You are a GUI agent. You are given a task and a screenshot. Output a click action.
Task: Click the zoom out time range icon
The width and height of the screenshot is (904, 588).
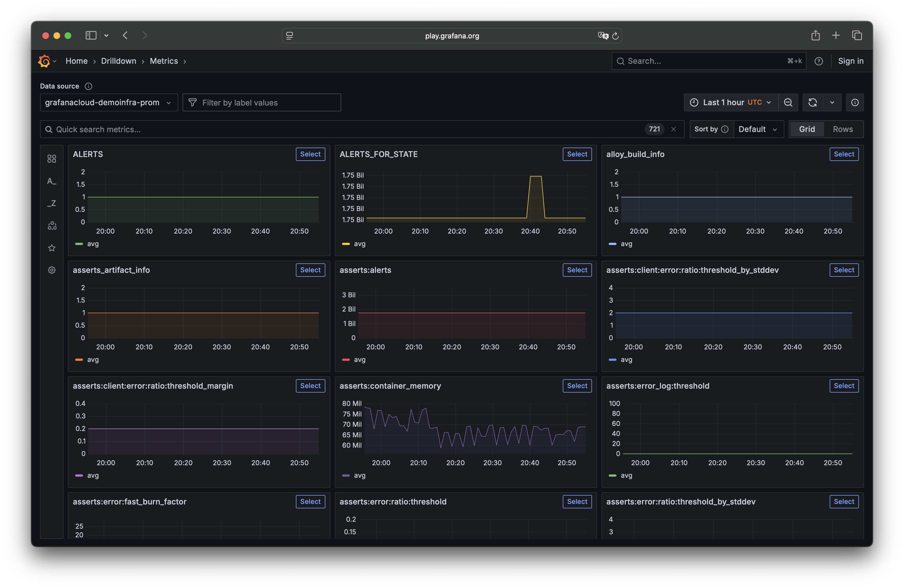[788, 102]
